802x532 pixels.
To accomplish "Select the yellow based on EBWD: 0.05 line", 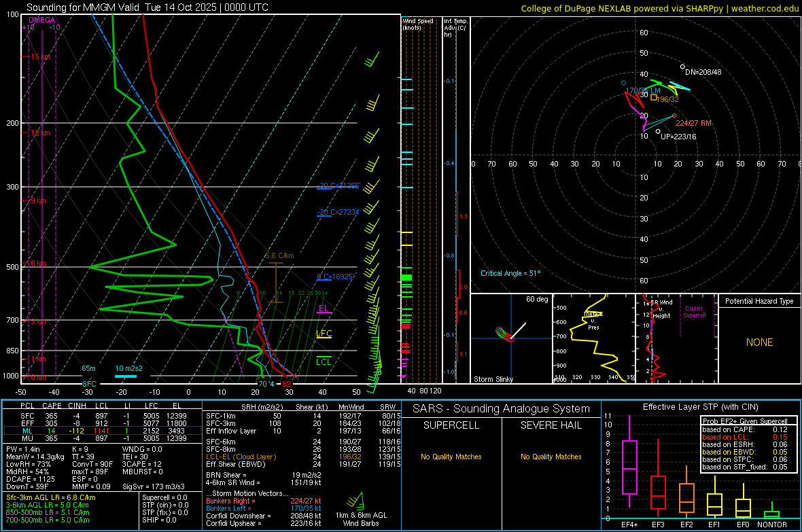I will (745, 452).
